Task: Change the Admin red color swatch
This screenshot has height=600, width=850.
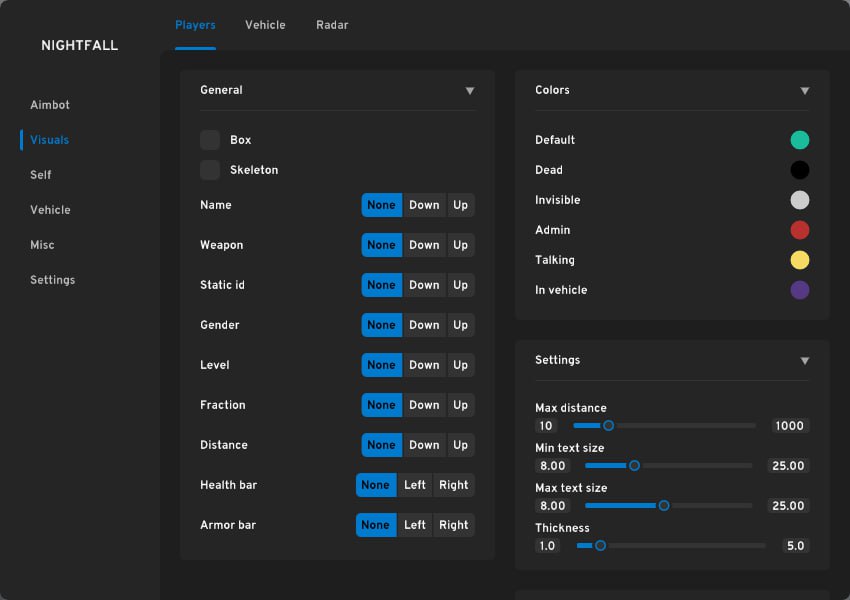Action: (799, 230)
